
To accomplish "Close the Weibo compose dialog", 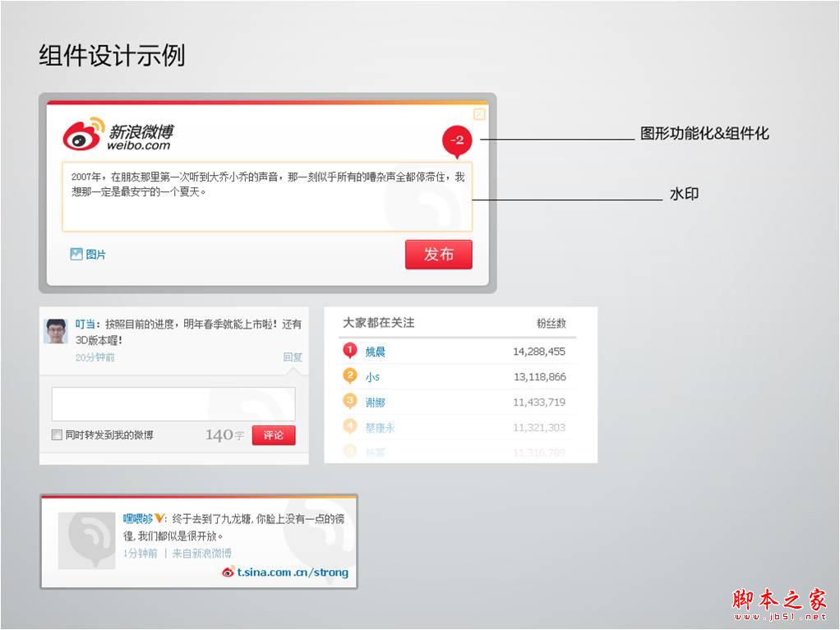I will point(479,114).
